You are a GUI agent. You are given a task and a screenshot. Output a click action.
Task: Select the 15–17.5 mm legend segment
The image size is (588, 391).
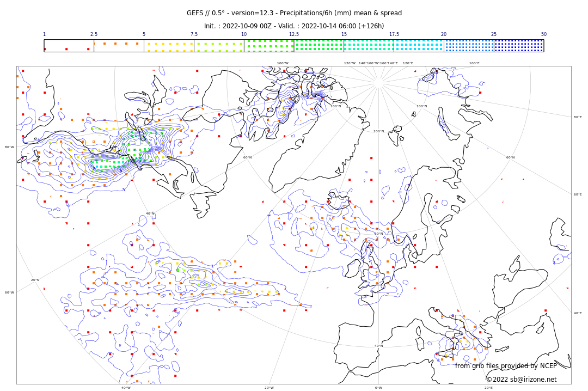pos(369,46)
